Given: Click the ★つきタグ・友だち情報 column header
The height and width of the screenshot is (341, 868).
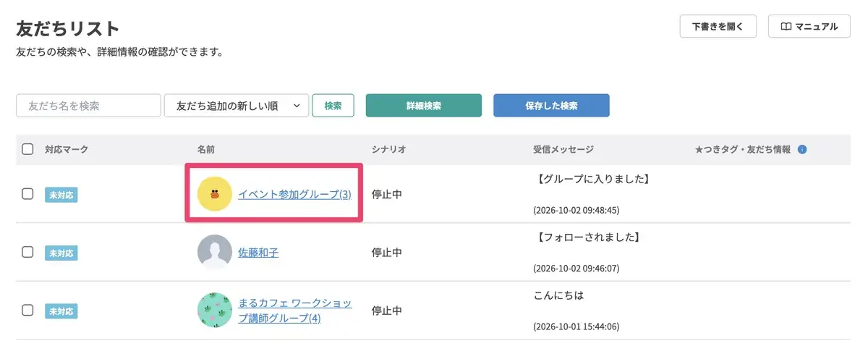Looking at the screenshot, I should click(743, 150).
